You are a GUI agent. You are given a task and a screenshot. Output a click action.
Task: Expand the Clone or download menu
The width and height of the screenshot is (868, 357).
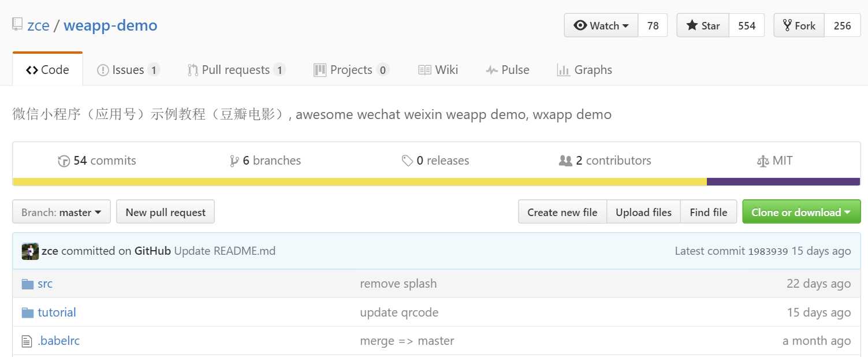point(801,212)
